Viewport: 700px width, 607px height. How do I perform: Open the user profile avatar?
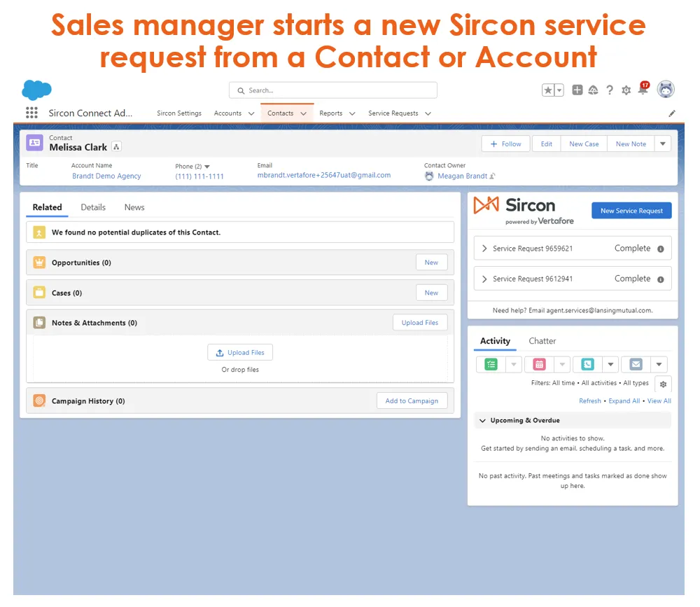click(x=666, y=90)
